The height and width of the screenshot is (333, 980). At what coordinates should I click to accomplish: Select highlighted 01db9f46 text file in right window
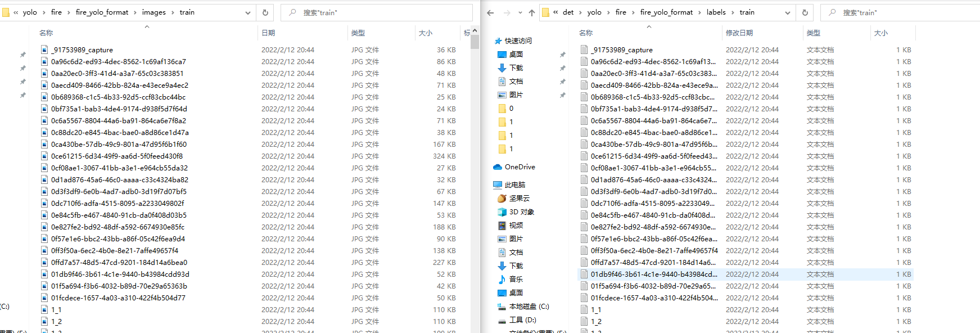tap(746, 274)
